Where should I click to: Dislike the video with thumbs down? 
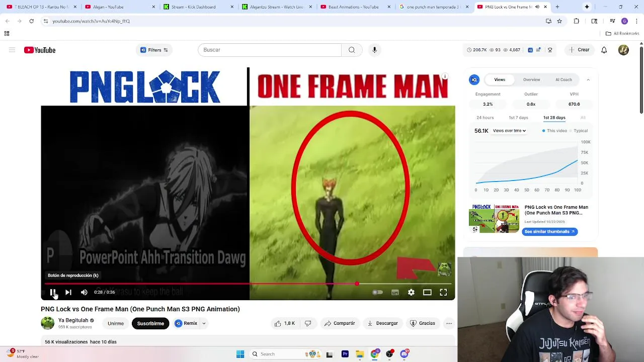[x=308, y=323]
